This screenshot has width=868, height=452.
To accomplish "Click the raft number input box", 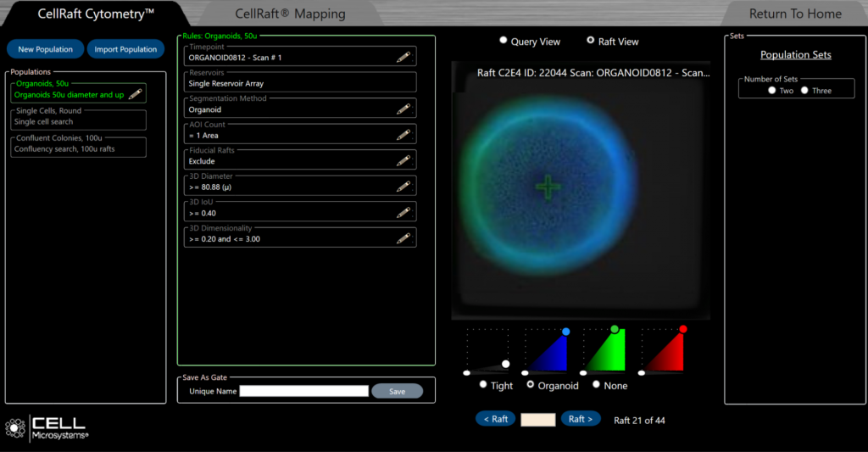I will click(x=538, y=419).
